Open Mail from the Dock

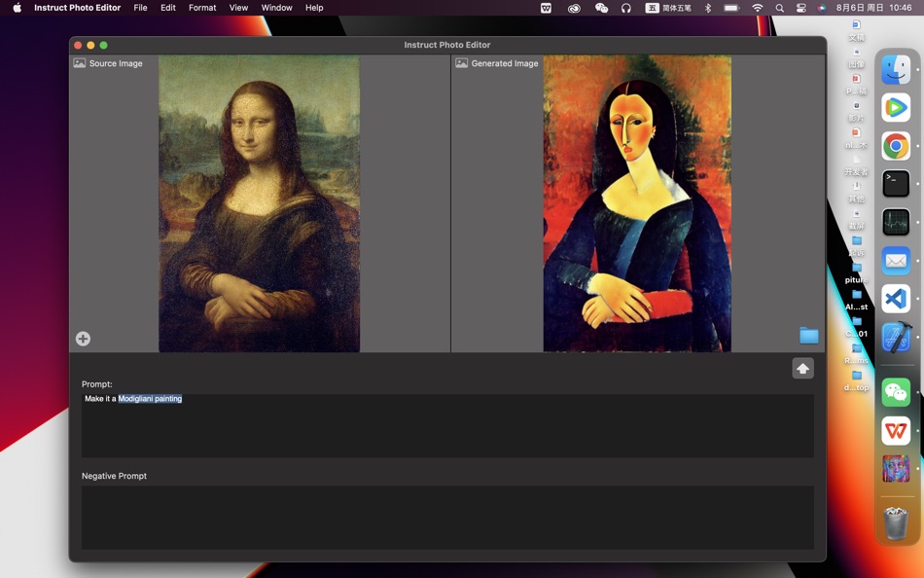pos(896,261)
